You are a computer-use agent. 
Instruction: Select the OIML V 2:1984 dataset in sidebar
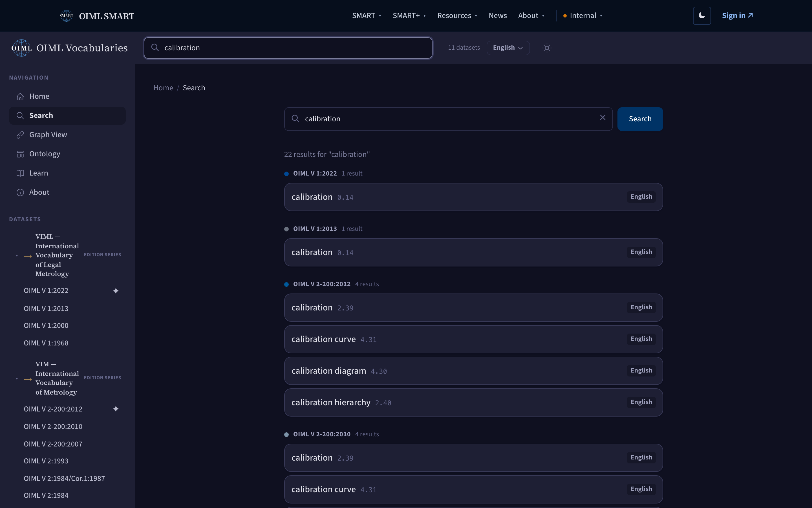(46, 496)
